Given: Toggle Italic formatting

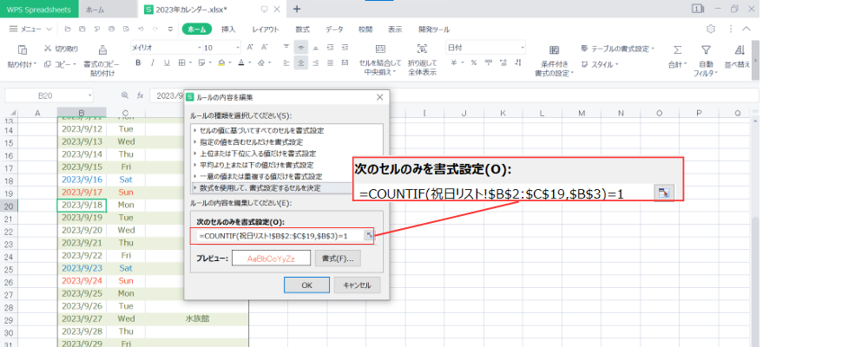Looking at the screenshot, I should click(x=153, y=63).
